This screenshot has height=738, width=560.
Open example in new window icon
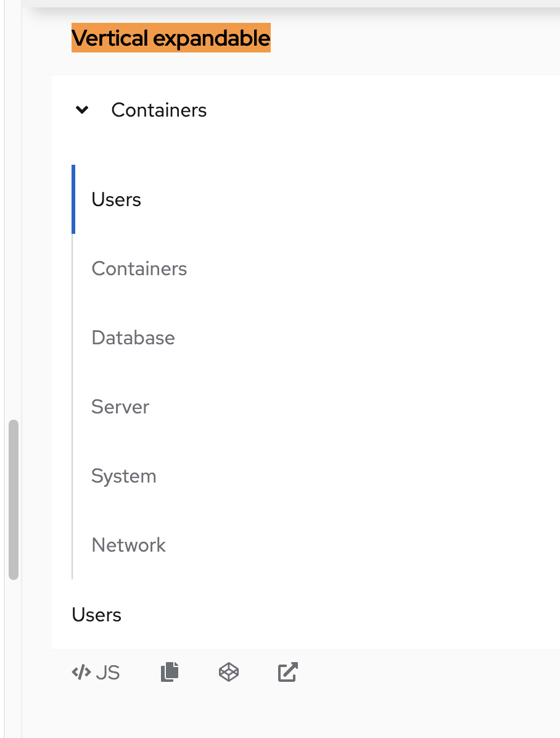point(288,672)
